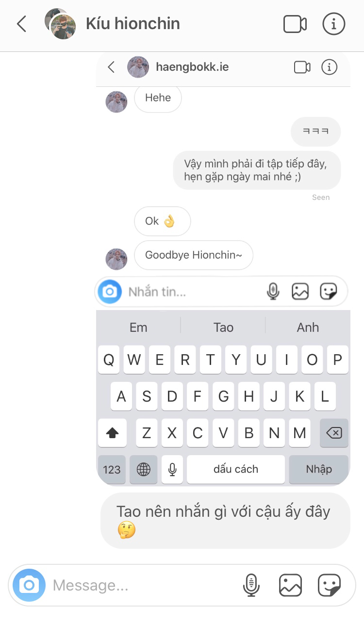Record voice message in bottom bar
364x624 pixels.
point(251,585)
